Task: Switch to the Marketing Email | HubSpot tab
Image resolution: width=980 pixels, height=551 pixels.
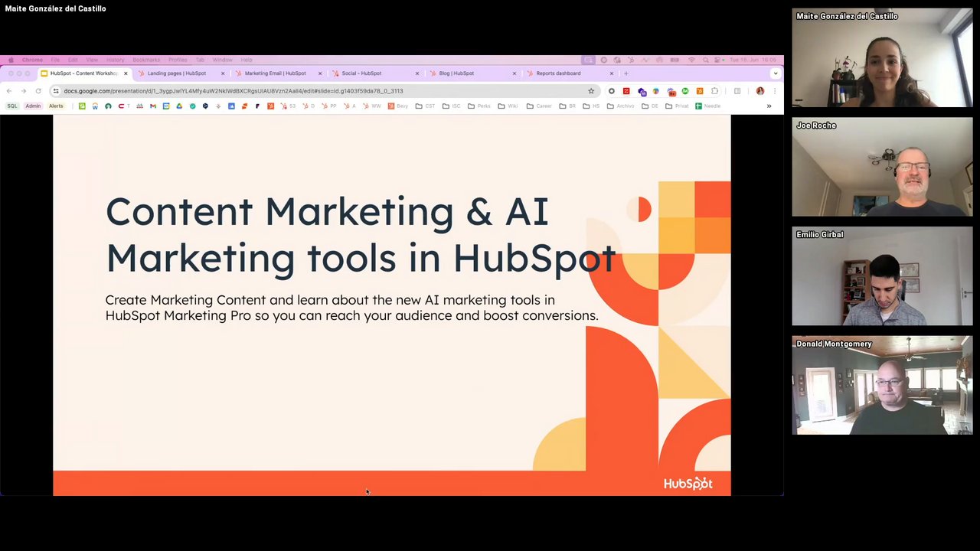Action: point(279,73)
